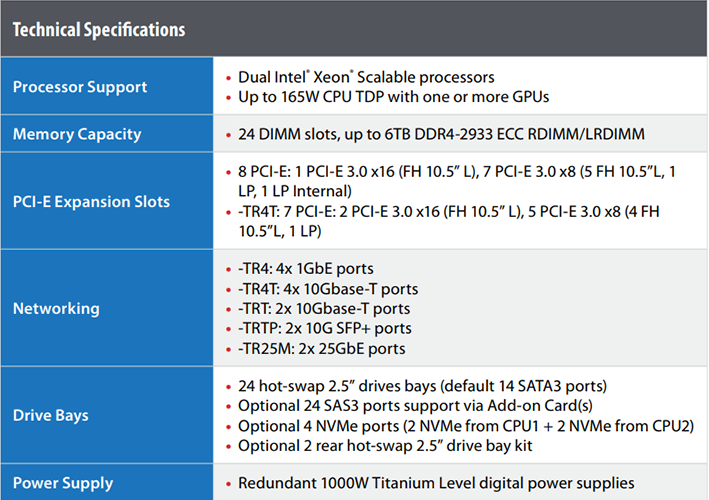
Task: Select the -TR25M: 2x 25GbE ports entry
Action: pyautogui.click(x=321, y=349)
